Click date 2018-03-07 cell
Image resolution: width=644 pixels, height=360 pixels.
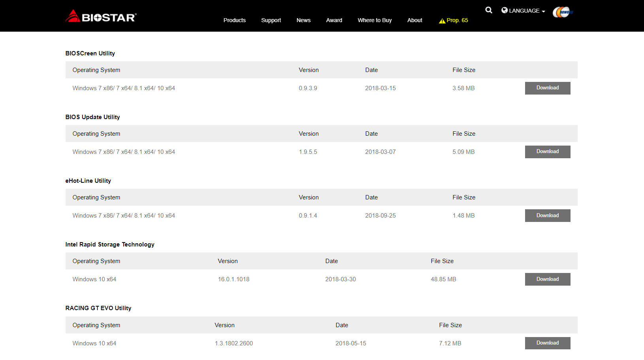(x=380, y=152)
